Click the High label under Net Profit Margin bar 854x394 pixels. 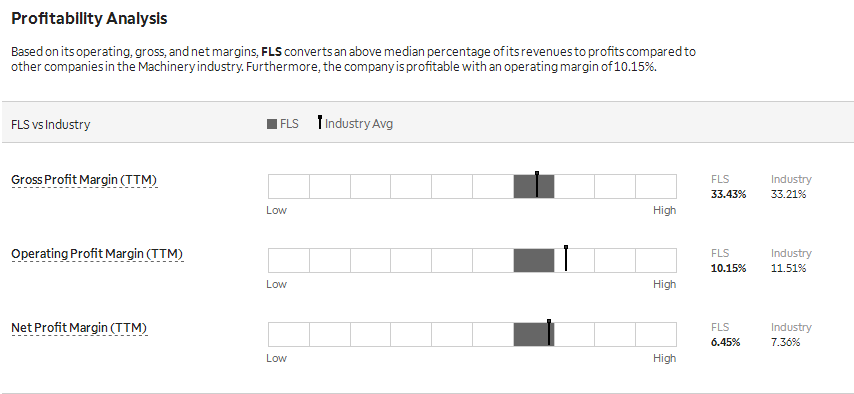[x=664, y=359]
